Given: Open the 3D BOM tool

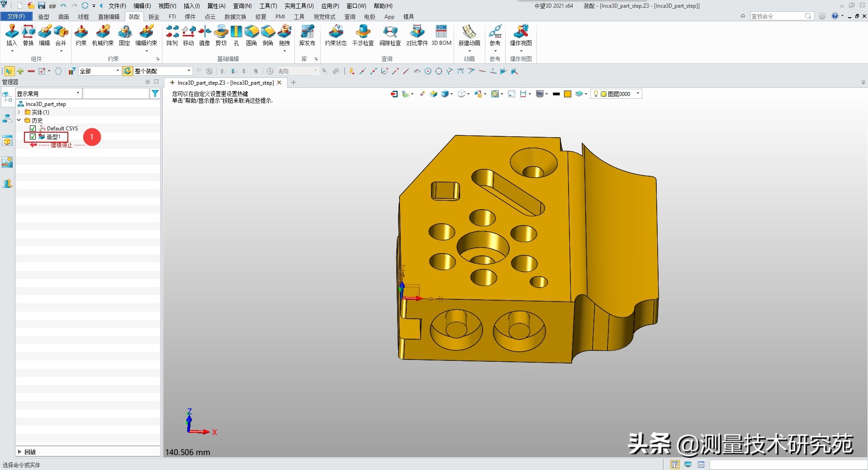Looking at the screenshot, I should (x=441, y=35).
